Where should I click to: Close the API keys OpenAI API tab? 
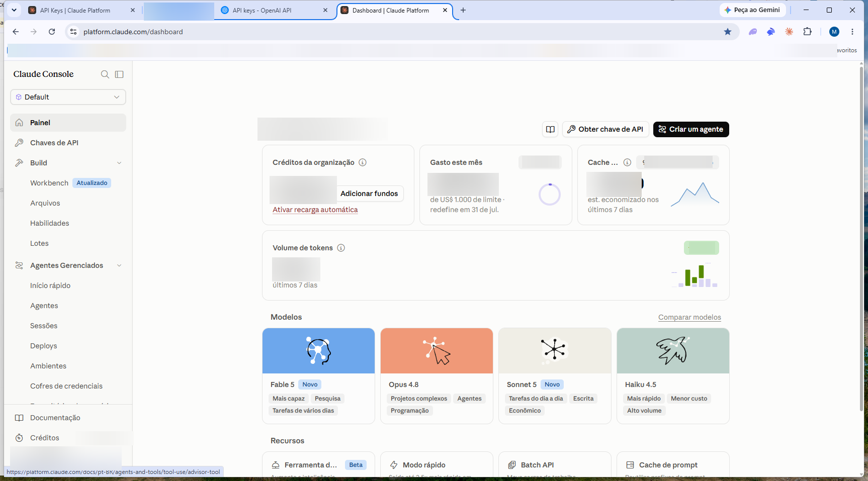pos(325,11)
